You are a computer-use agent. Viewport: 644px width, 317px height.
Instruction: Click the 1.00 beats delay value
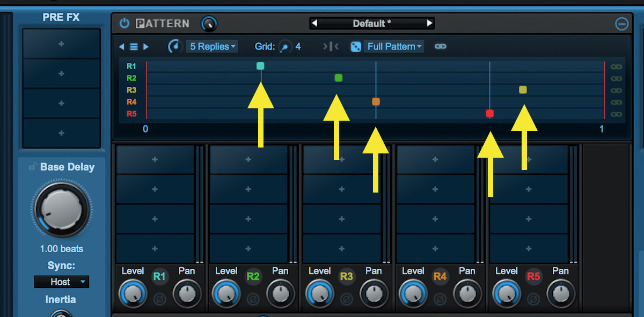click(61, 249)
